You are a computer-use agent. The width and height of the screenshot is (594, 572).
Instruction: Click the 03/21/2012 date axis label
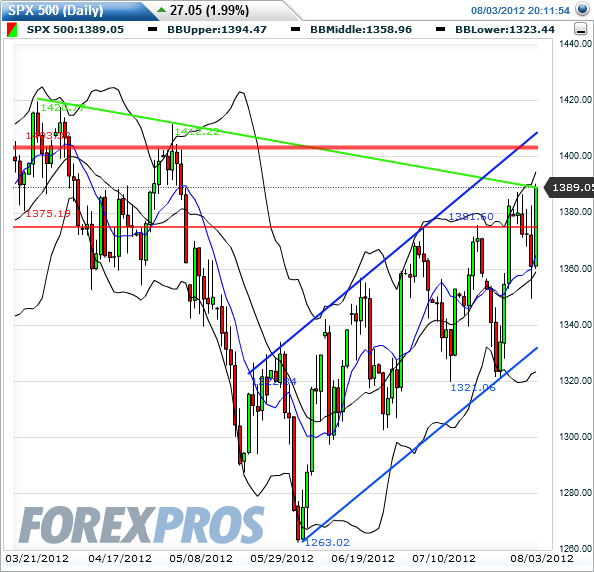37,558
